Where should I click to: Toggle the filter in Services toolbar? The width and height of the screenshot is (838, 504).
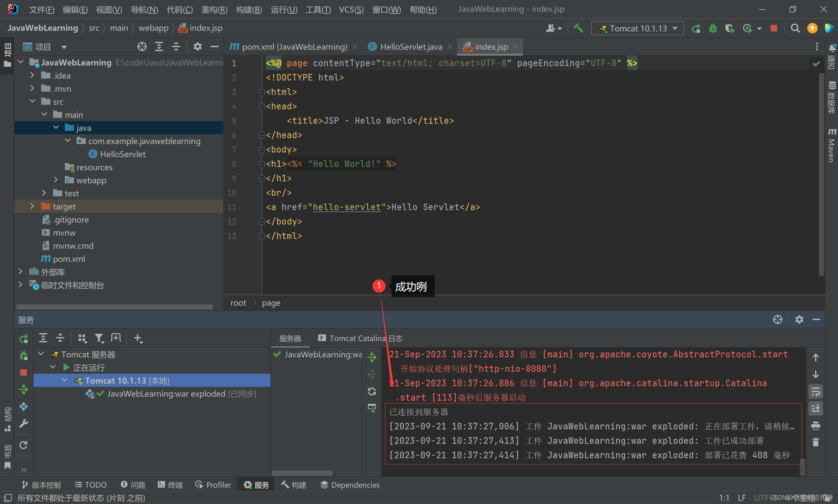click(x=100, y=338)
